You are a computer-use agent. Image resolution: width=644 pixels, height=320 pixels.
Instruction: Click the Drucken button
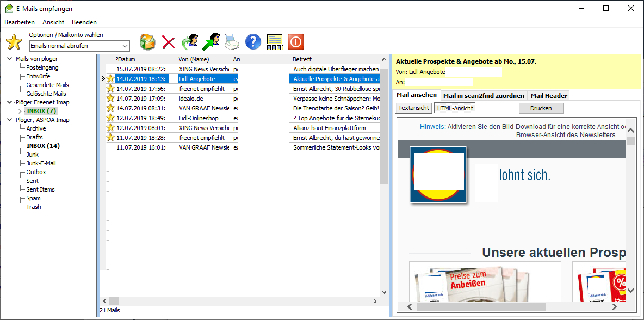pyautogui.click(x=541, y=108)
